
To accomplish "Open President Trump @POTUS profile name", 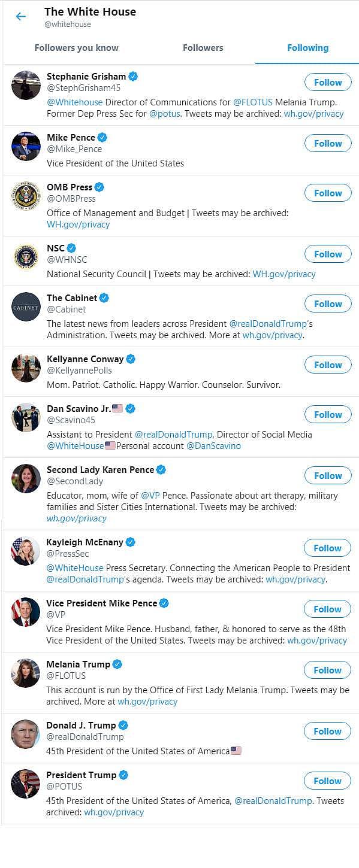I will pos(82,775).
